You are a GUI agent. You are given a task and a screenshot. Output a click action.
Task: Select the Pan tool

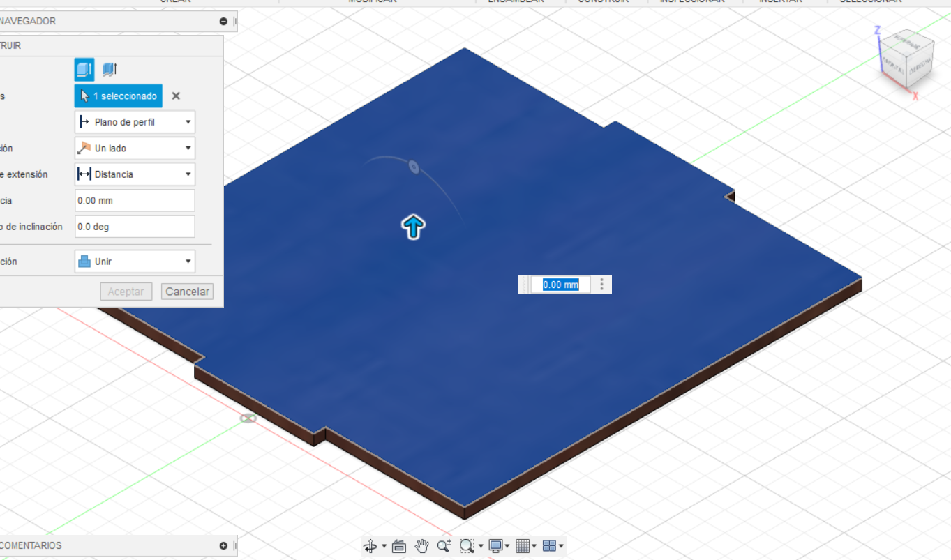[421, 546]
